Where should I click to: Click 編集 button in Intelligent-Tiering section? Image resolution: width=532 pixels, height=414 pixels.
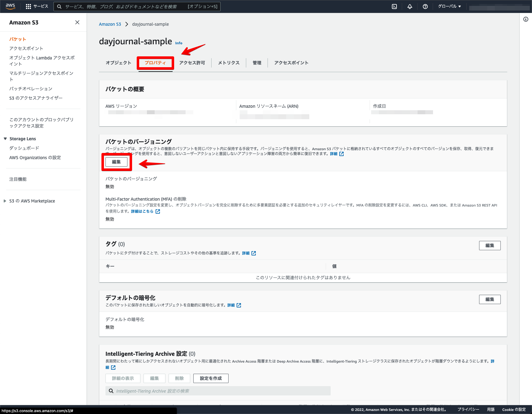pos(154,378)
